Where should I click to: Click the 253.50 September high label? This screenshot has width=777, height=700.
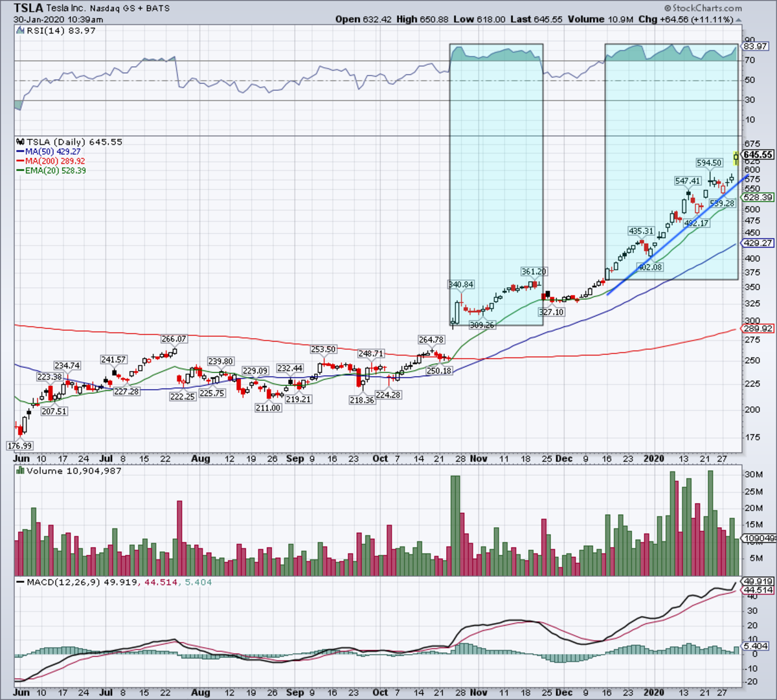pyautogui.click(x=323, y=349)
